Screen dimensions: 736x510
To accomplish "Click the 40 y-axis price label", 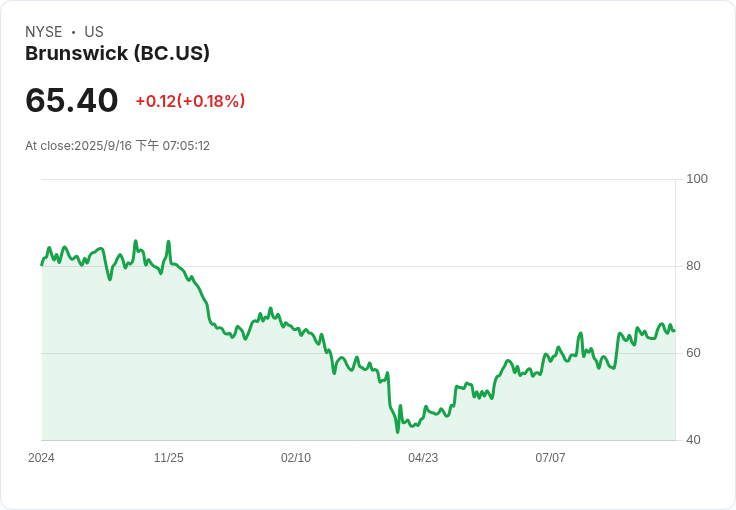I will pos(692,440).
